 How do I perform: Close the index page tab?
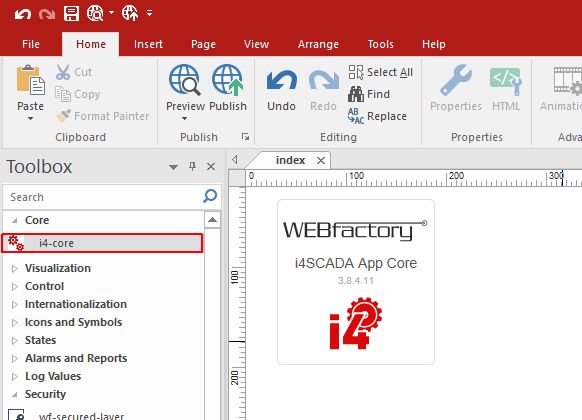(x=321, y=160)
